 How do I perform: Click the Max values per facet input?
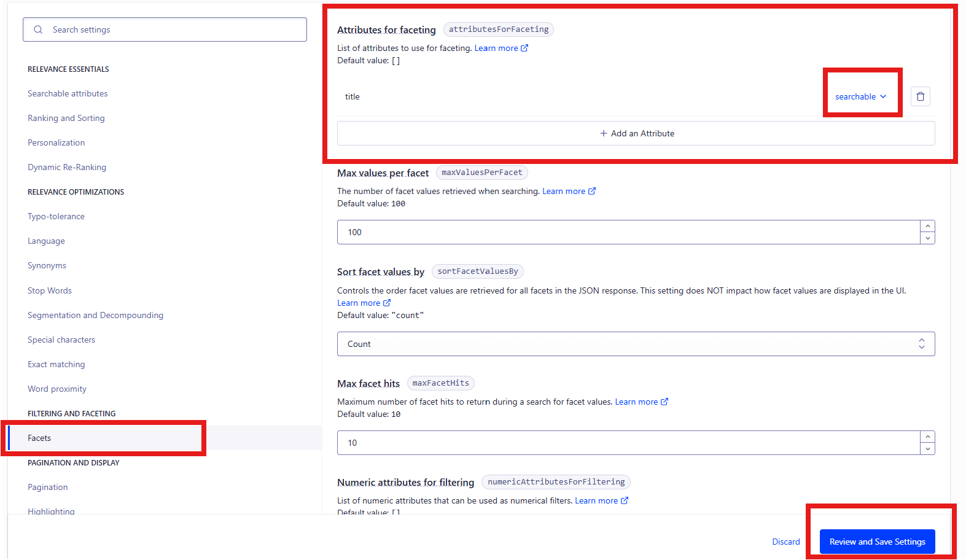[x=626, y=232]
